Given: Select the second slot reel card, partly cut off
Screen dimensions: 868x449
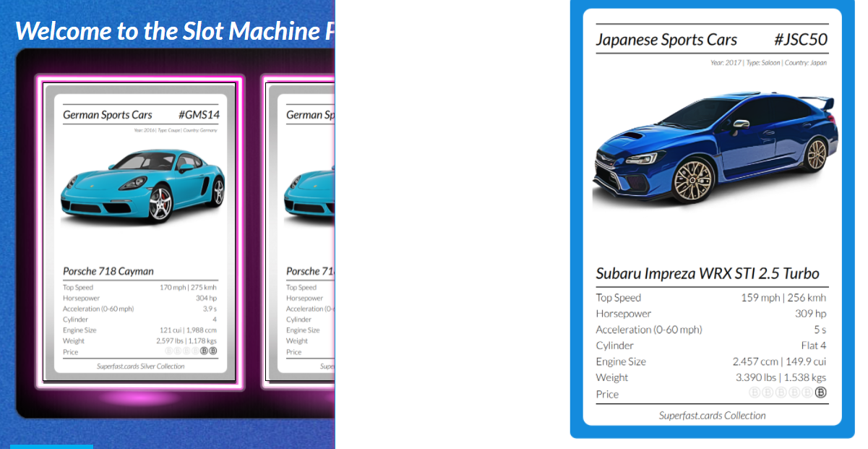Looking at the screenshot, I should (299, 232).
